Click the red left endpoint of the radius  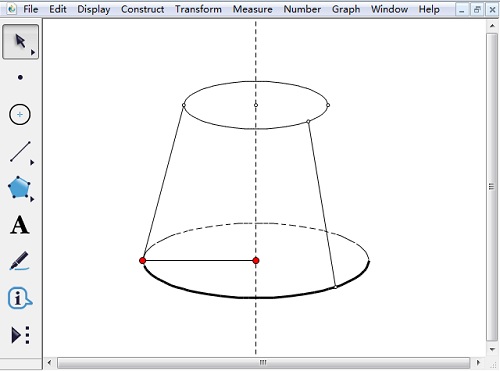pos(142,261)
